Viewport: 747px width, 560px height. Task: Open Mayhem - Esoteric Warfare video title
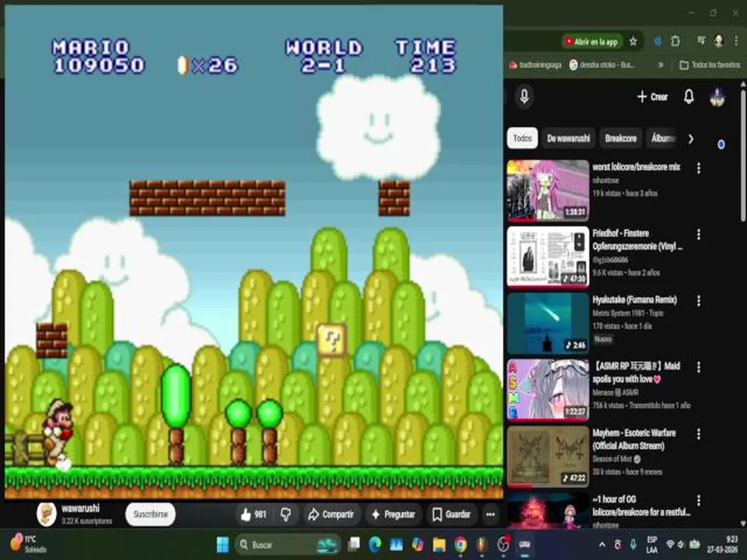[634, 439]
